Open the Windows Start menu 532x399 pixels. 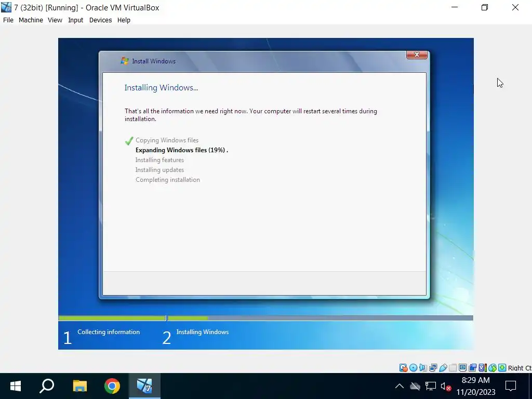point(16,386)
